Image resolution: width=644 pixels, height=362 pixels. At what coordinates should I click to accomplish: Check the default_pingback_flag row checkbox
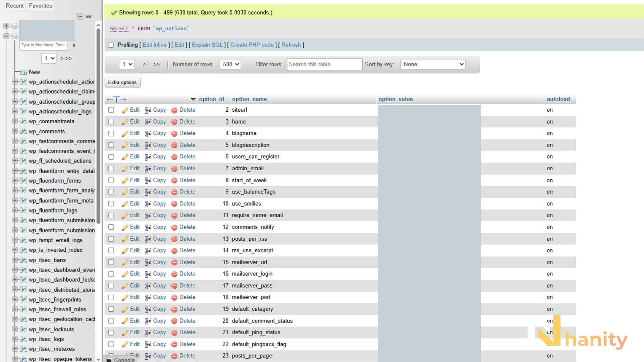(x=111, y=344)
